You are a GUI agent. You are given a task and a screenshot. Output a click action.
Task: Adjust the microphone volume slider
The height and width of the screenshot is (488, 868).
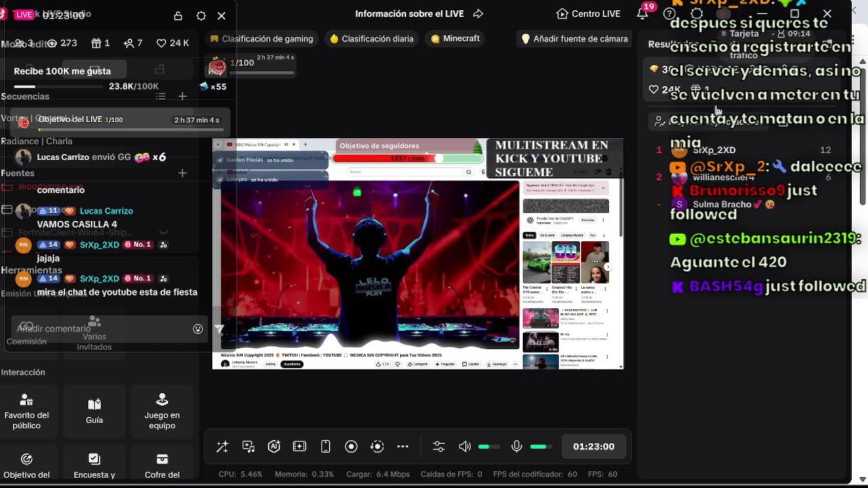(x=541, y=447)
